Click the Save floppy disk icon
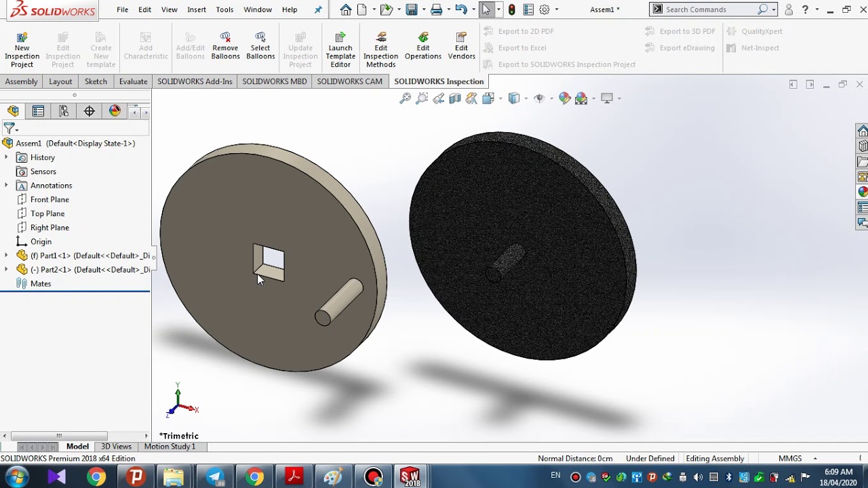The height and width of the screenshot is (488, 868). [411, 9]
